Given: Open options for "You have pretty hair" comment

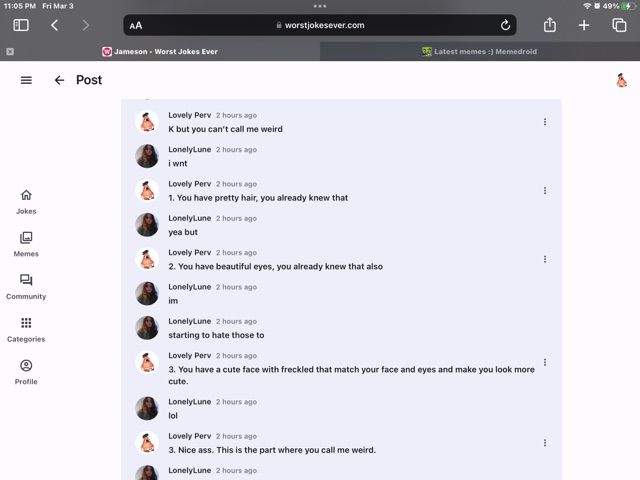Looking at the screenshot, I should 545,190.
